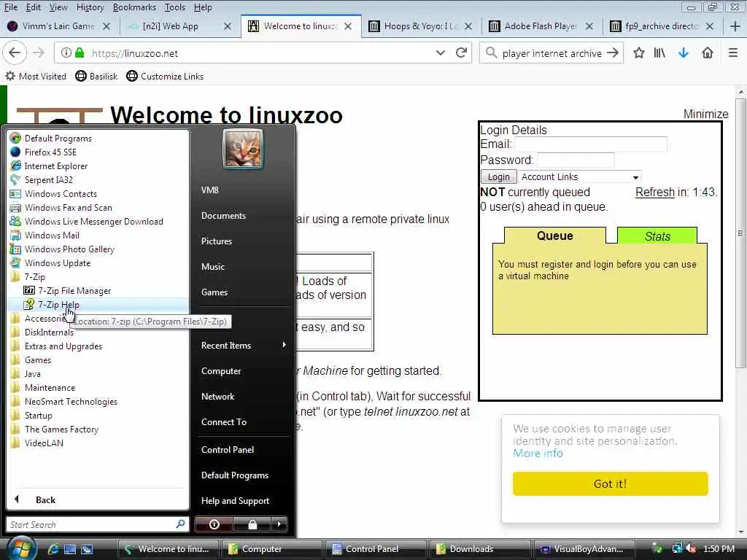Open the hamburger menu icon
Screen dimensions: 747x560
tap(732, 52)
